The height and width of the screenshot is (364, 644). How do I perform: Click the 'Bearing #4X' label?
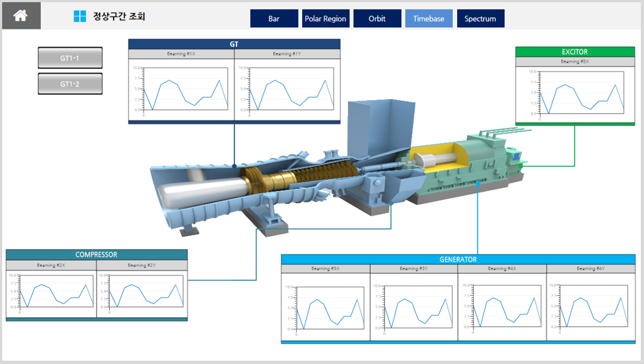pyautogui.click(x=502, y=268)
